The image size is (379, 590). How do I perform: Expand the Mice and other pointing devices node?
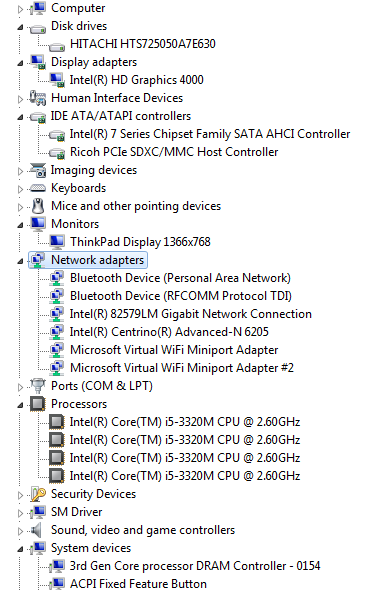pos(20,207)
